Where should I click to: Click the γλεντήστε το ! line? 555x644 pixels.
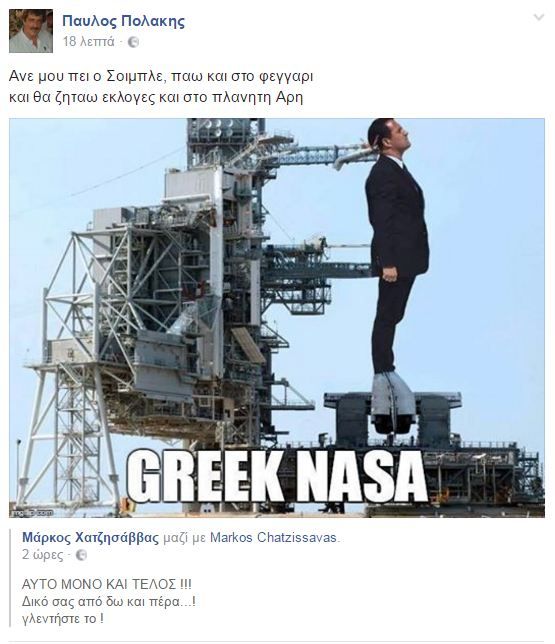63,619
